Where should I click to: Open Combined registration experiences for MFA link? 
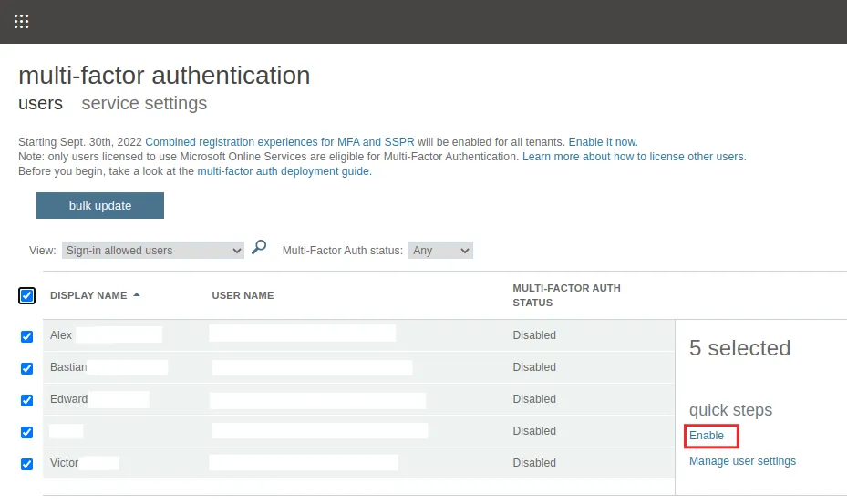(279, 142)
